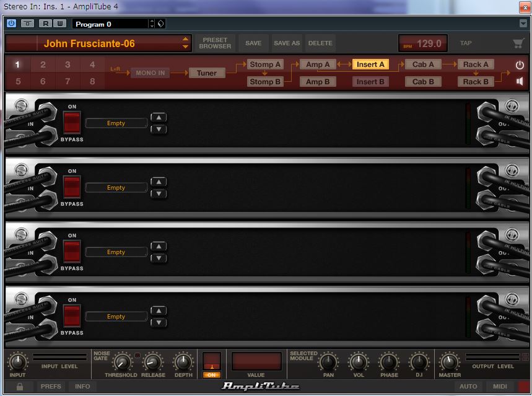Open the Empty effect selector on rack one
The height and width of the screenshot is (396, 532).
tap(116, 123)
